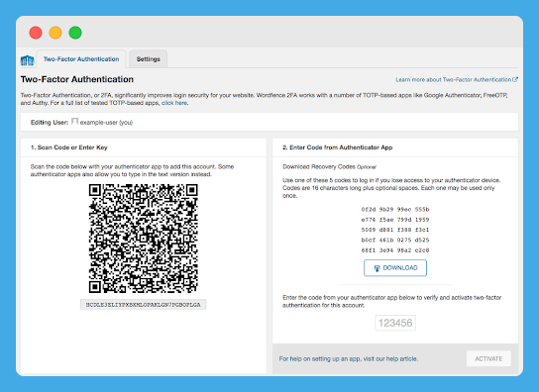Click the first recovery code 0f2d 9b29
Viewport: 539px width, 392px height.
395,209
